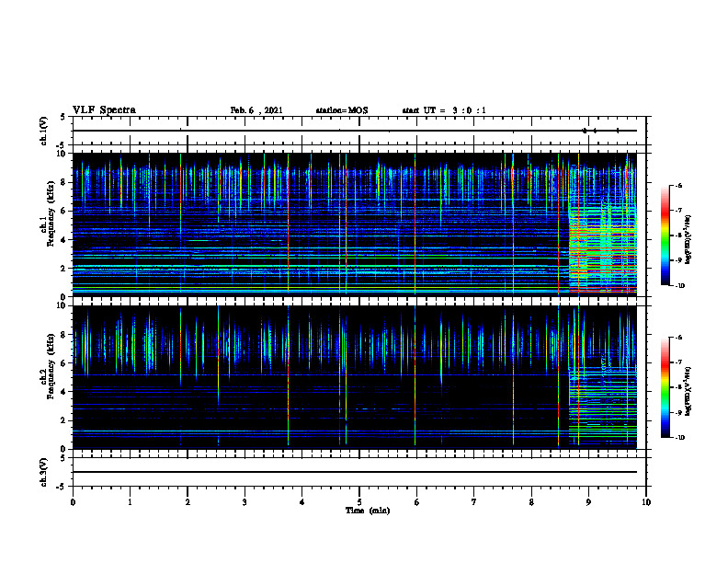Click the "Time (min)" x-axis label

click(x=368, y=511)
